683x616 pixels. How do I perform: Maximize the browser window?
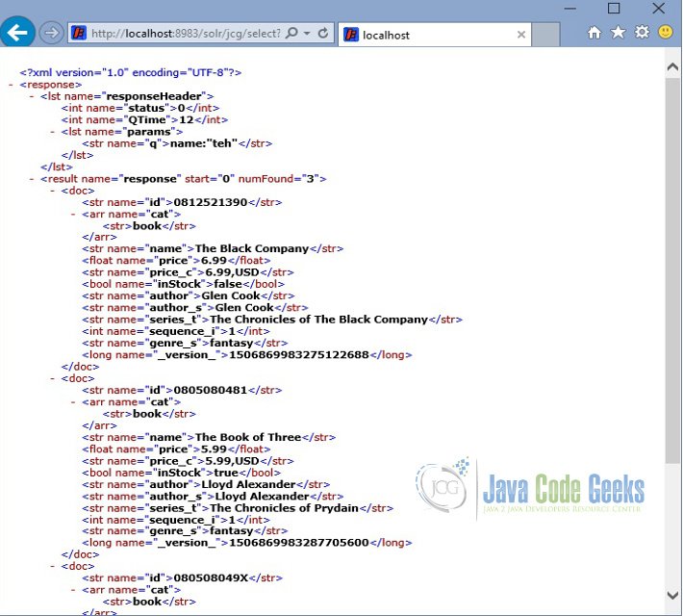[x=614, y=8]
